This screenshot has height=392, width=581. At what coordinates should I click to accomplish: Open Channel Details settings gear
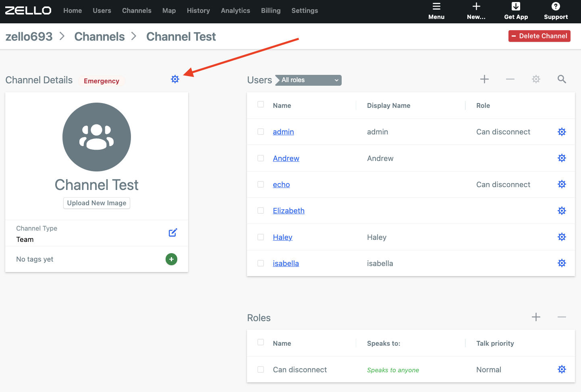click(x=175, y=79)
